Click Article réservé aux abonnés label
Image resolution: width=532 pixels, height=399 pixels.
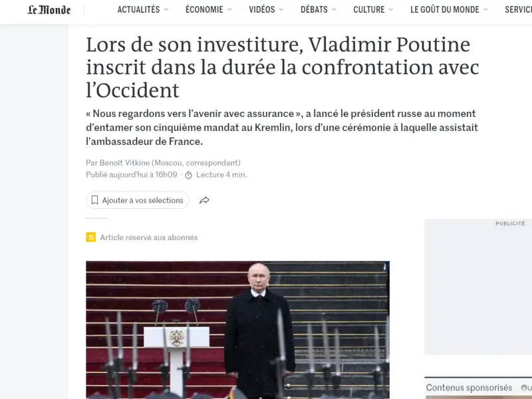(x=148, y=237)
